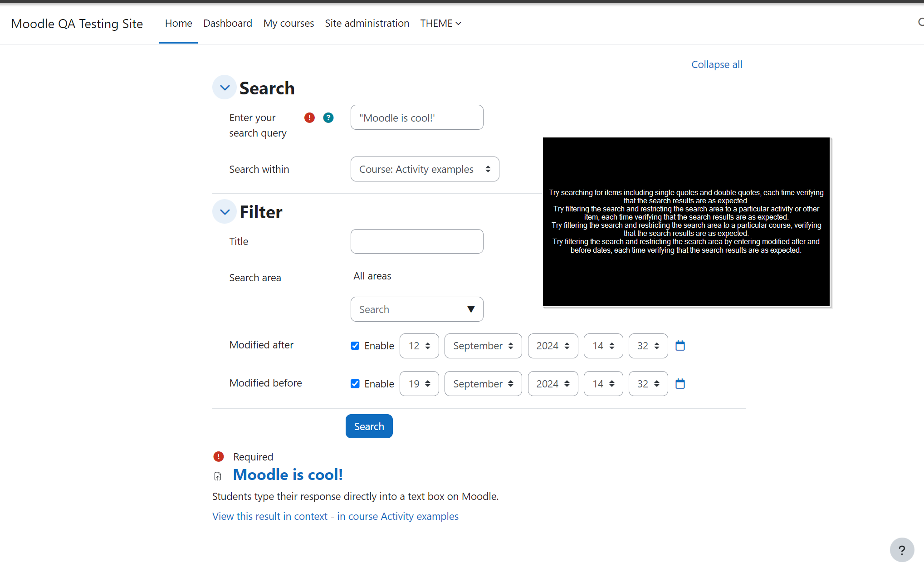Image resolution: width=924 pixels, height=563 pixels.
Task: Click the black instruction panel
Action: coord(686,221)
